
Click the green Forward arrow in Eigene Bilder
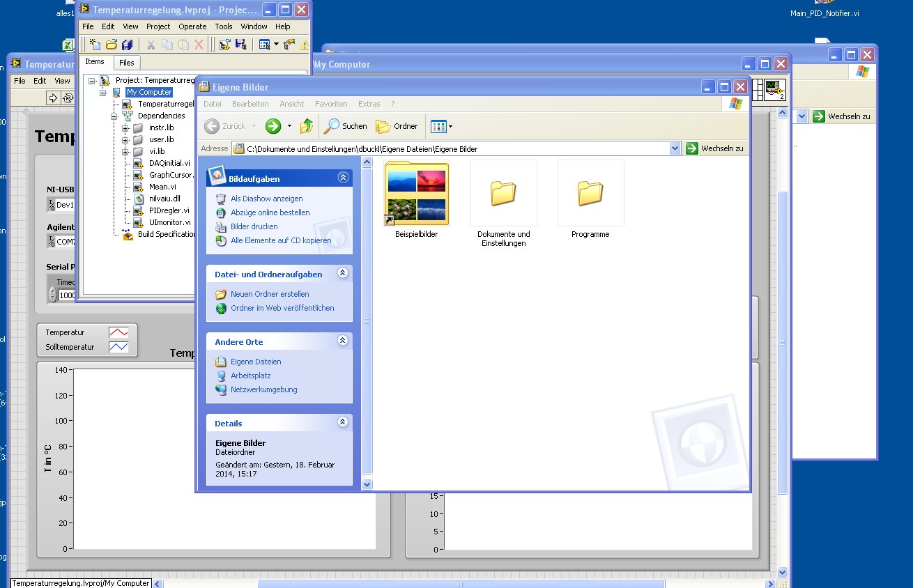pyautogui.click(x=273, y=126)
